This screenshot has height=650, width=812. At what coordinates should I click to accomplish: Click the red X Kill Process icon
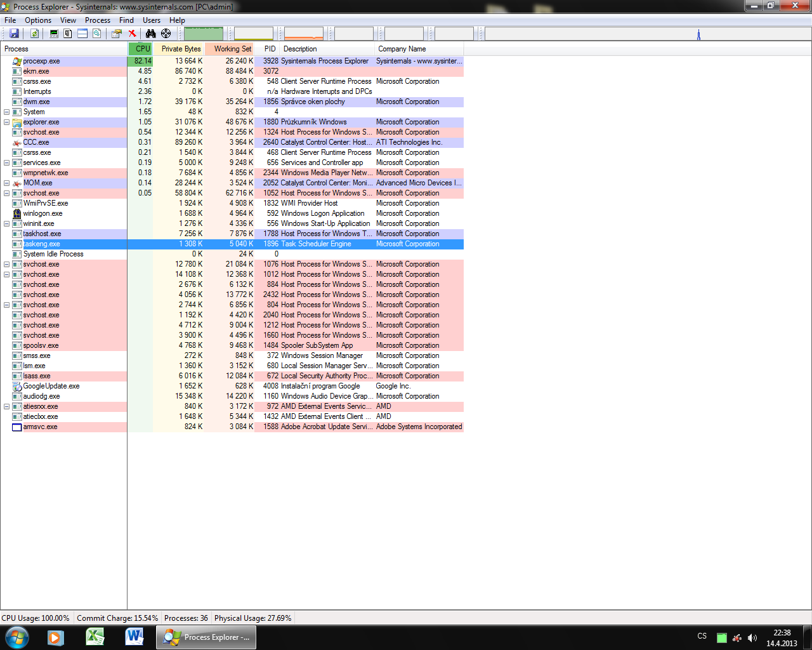pos(132,34)
